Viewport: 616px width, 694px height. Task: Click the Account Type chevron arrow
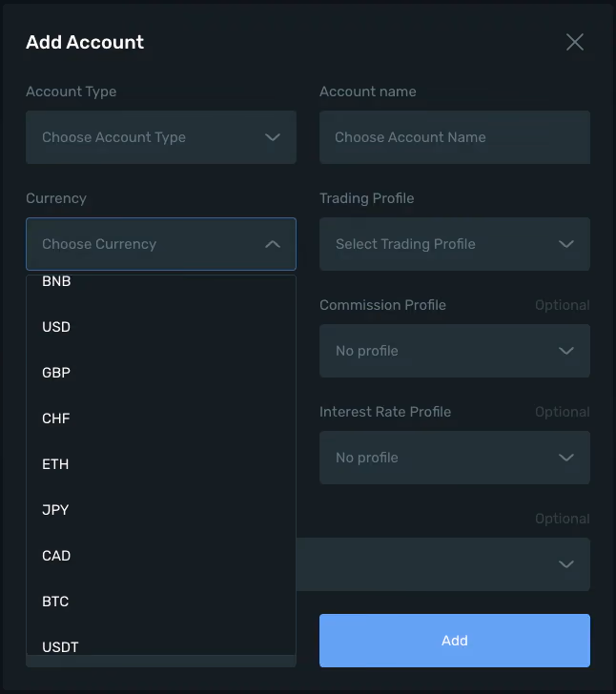[273, 137]
